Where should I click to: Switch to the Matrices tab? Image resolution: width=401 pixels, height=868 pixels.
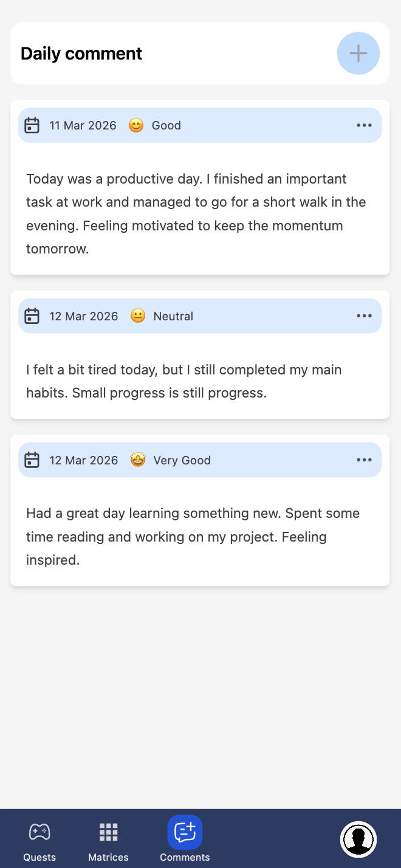click(108, 839)
